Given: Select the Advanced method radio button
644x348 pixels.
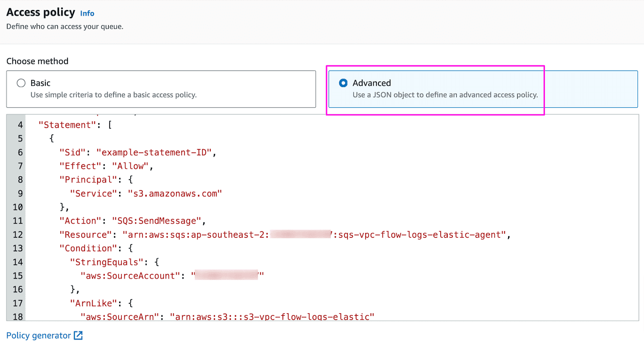Looking at the screenshot, I should point(343,83).
